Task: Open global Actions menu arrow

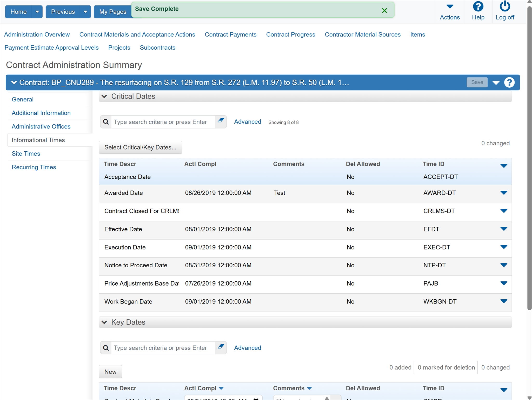Action: click(450, 7)
